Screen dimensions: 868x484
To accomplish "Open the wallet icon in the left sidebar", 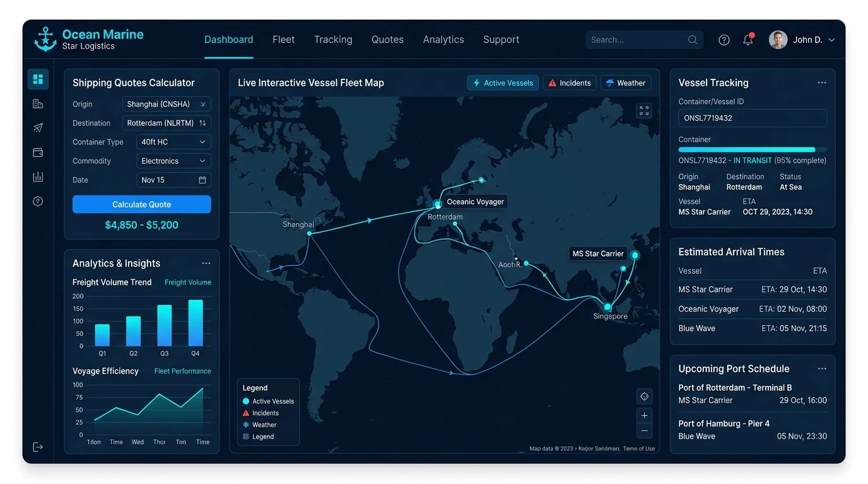I will pos(38,153).
